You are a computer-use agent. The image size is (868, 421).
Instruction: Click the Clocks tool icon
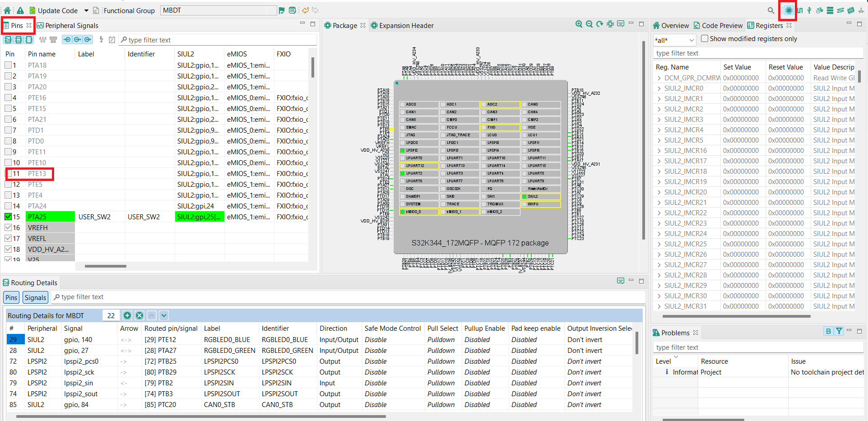[799, 10]
